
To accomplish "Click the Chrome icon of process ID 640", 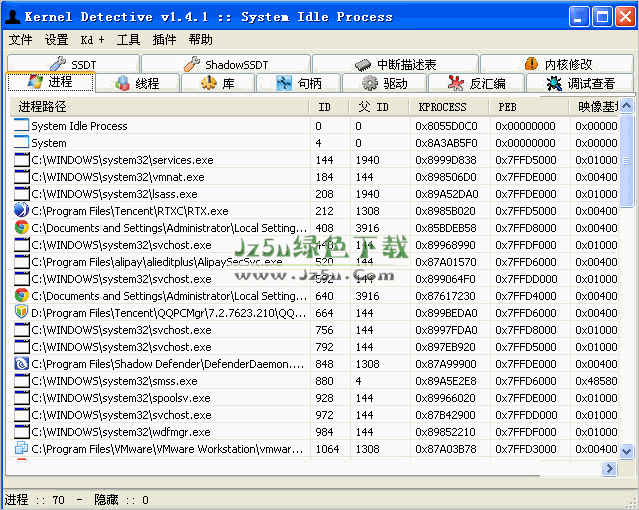I will [x=21, y=296].
